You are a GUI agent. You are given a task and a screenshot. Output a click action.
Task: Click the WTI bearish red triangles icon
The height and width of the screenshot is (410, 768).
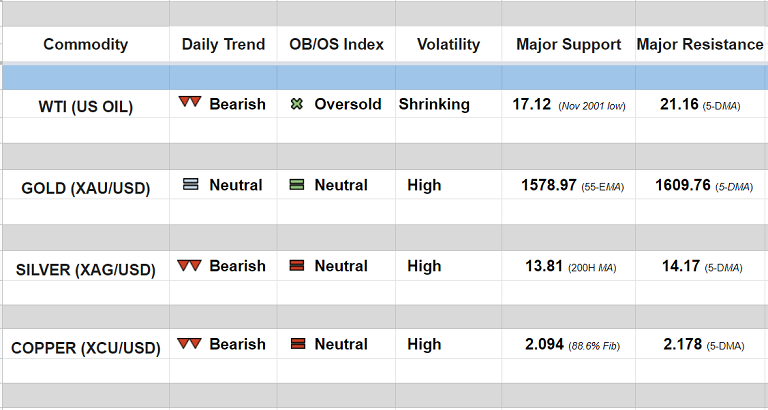[190, 104]
